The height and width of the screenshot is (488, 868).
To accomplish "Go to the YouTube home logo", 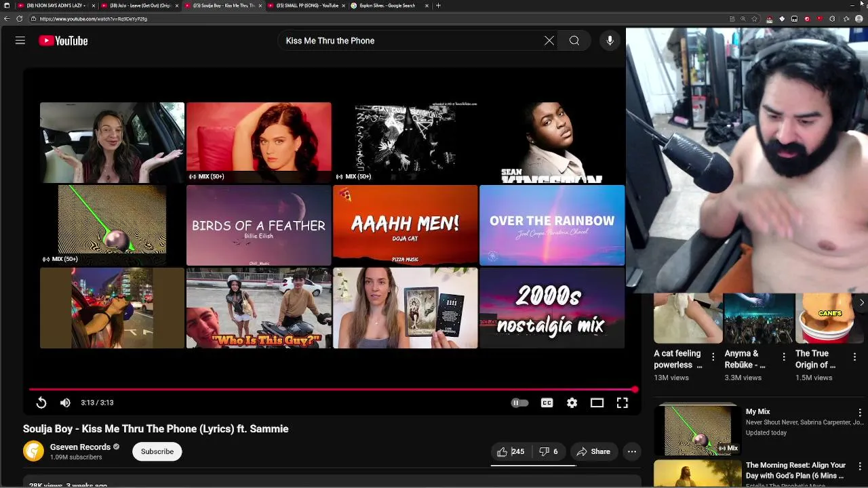I will [x=63, y=41].
